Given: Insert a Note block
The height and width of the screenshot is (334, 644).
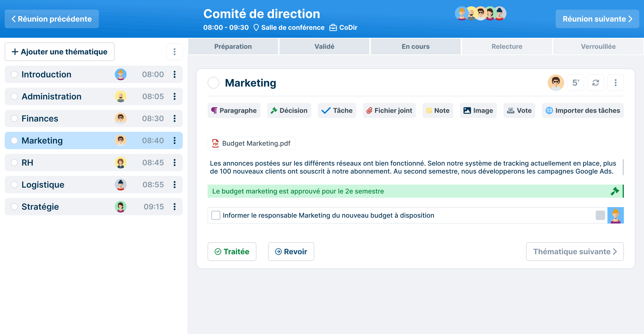Looking at the screenshot, I should tap(438, 110).
